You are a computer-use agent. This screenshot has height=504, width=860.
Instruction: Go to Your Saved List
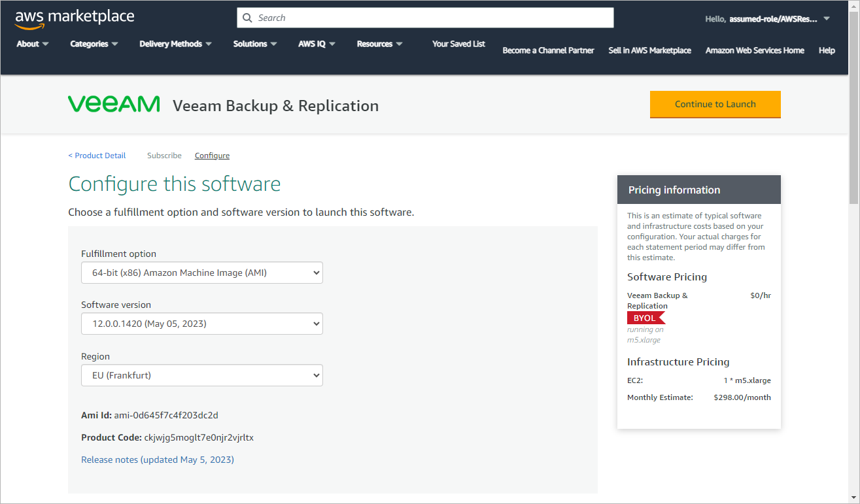pos(458,44)
